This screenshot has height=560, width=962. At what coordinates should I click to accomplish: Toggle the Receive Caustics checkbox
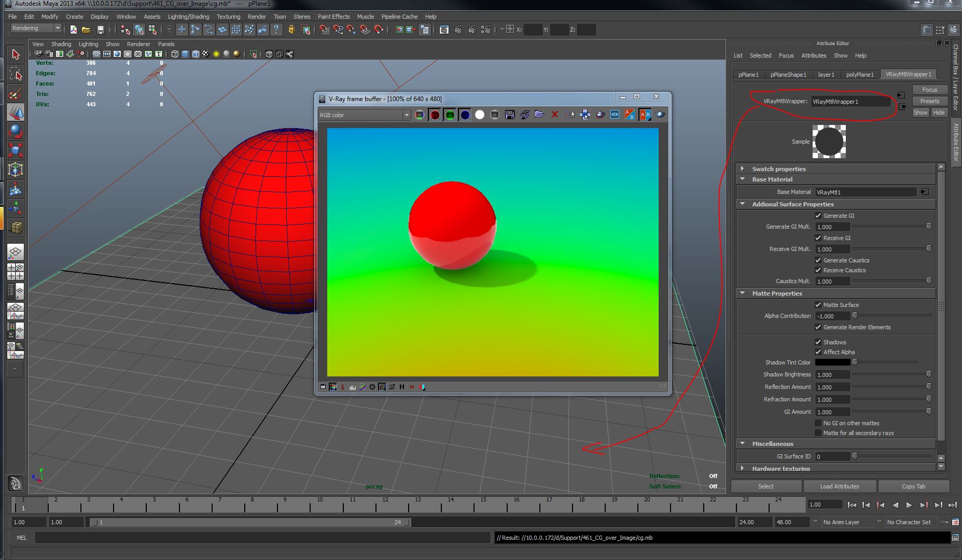tap(818, 270)
